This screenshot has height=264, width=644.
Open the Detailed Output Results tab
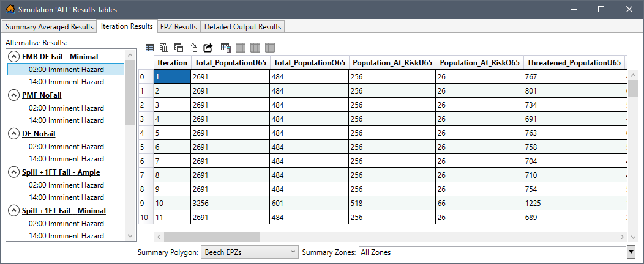pos(243,27)
